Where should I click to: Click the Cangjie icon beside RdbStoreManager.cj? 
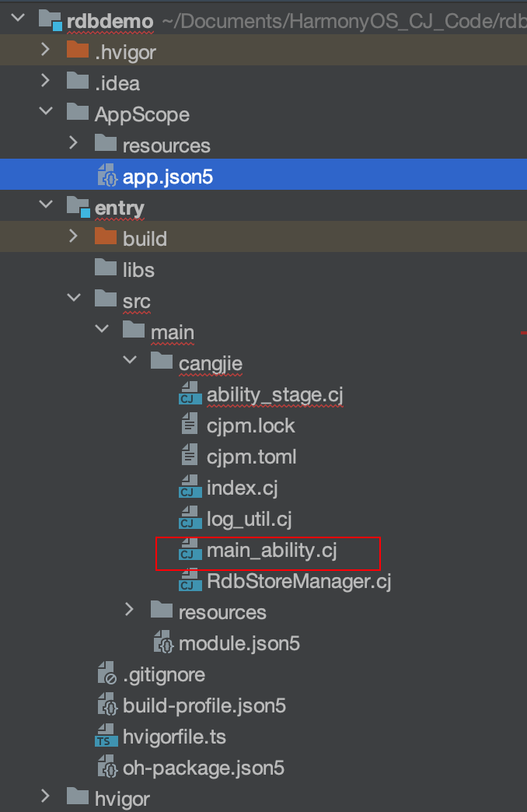188,582
